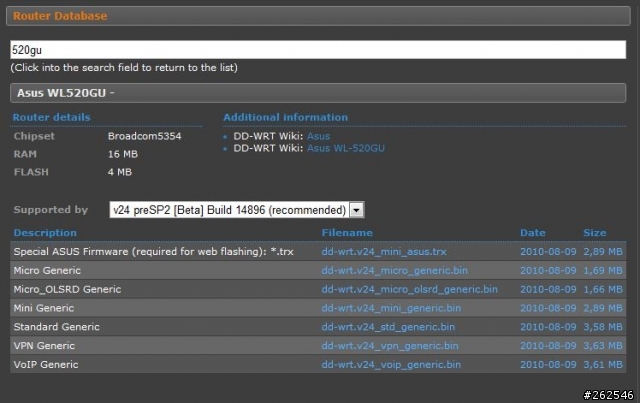Download dd-wrt.v24_std_generic.bin file
Viewport: 640px width, 403px height.
point(388,327)
